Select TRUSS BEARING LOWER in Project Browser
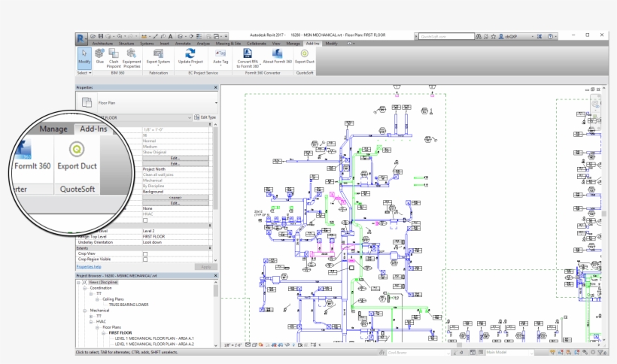Image resolution: width=617 pixels, height=364 pixels. tap(129, 305)
